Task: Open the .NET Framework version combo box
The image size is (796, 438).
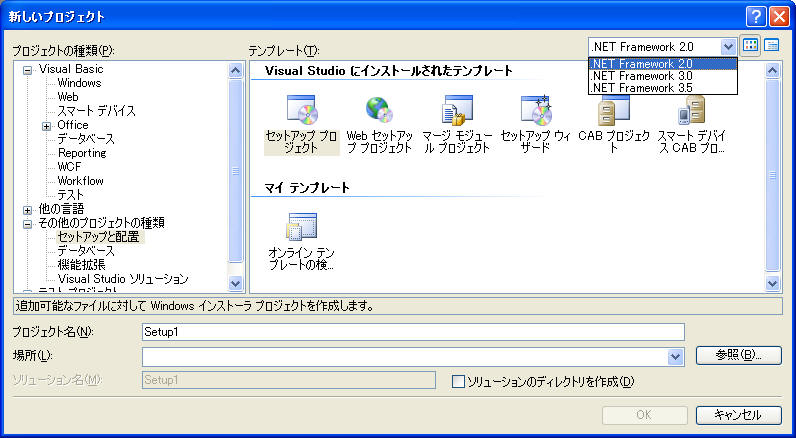Action: (728, 47)
